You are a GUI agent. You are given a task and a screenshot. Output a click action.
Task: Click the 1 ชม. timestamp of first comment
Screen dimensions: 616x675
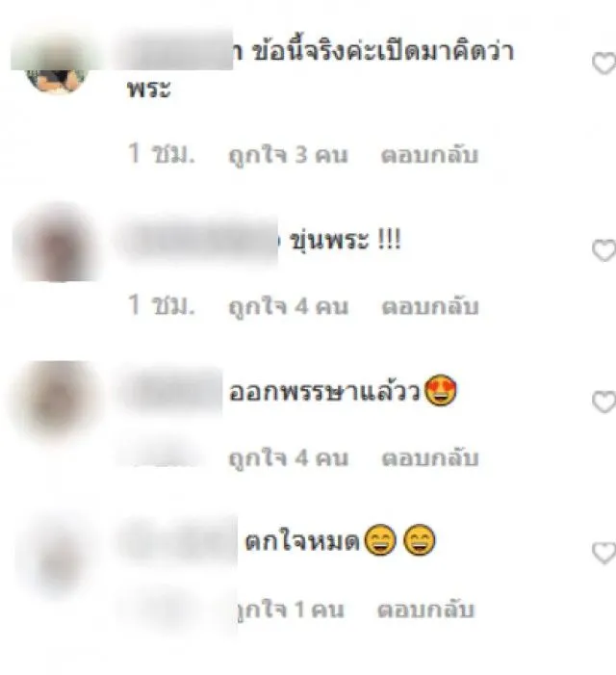click(x=162, y=154)
